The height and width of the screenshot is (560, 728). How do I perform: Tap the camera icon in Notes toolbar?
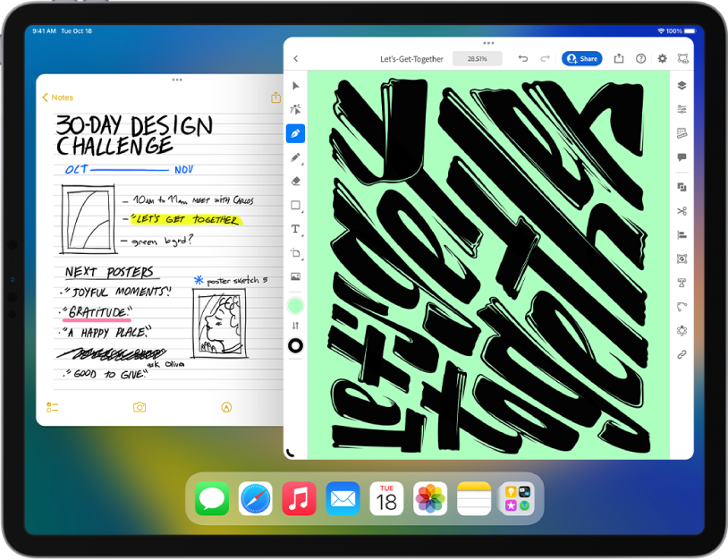coord(139,407)
